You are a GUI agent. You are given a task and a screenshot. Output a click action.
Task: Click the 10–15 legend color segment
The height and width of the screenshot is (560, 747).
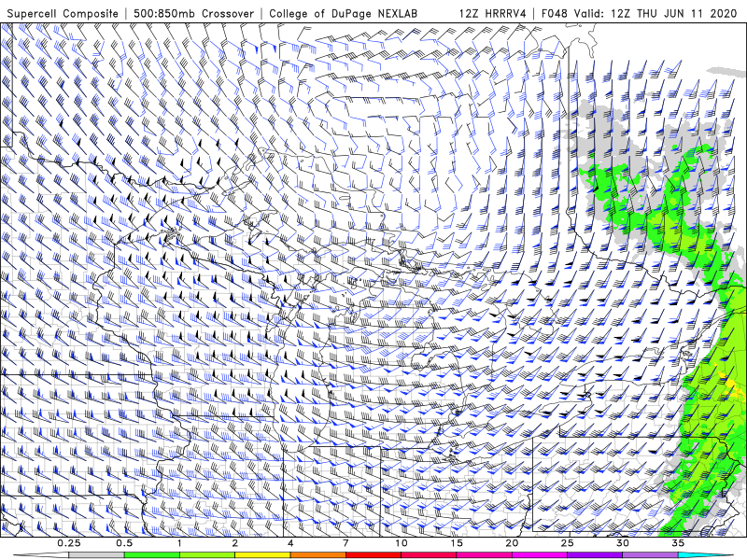[429, 555]
